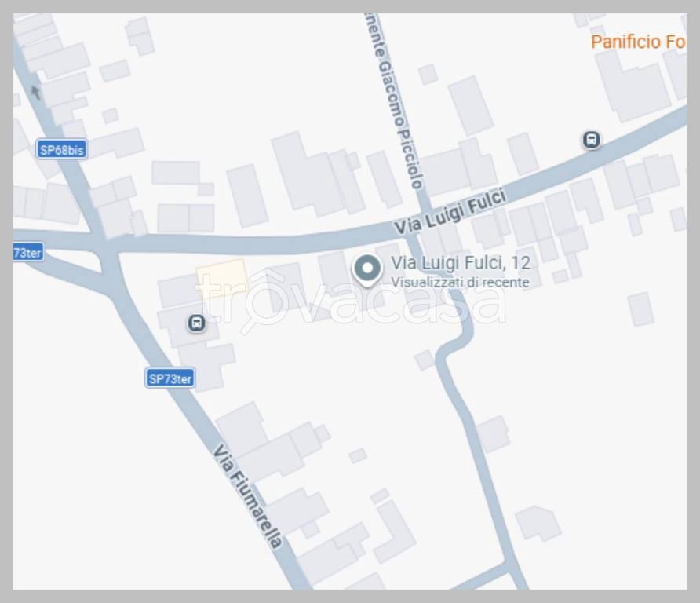
Task: Click the Visualizzati di recente text
Action: [x=460, y=283]
